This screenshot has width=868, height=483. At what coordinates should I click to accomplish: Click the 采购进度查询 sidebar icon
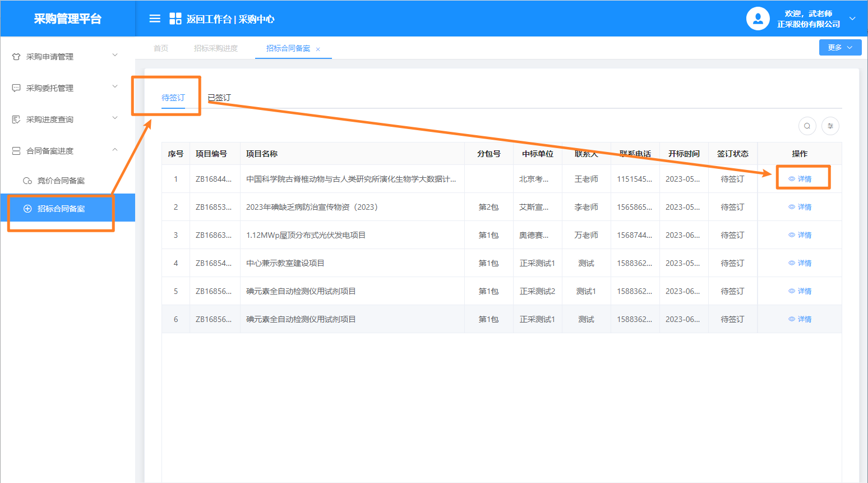(16, 119)
